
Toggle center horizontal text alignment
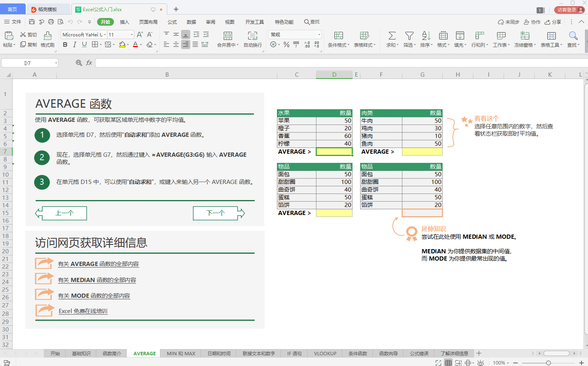tap(176, 44)
